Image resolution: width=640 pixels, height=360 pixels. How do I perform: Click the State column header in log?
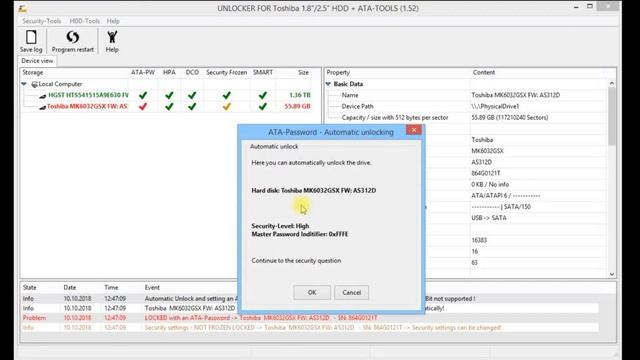tap(29, 287)
